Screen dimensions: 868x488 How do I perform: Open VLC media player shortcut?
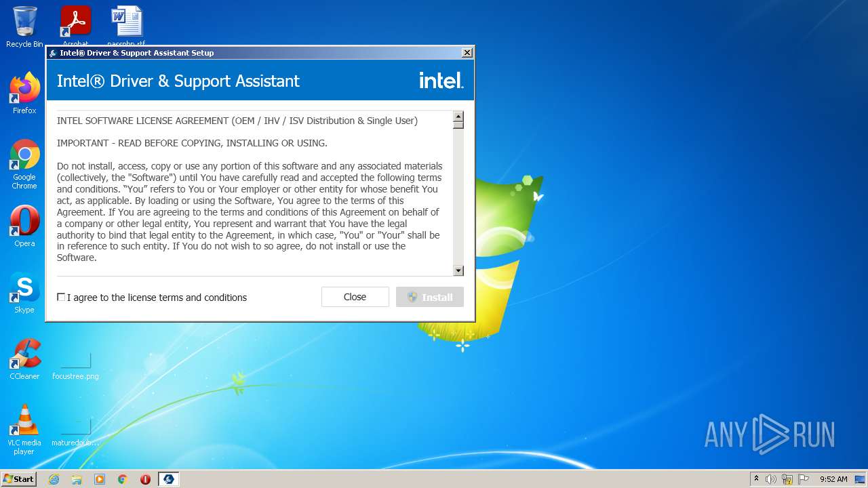tap(24, 430)
